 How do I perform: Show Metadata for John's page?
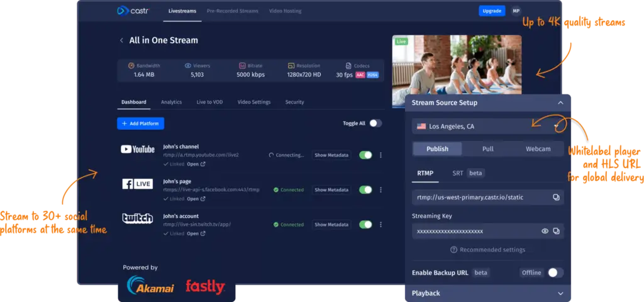[331, 190]
